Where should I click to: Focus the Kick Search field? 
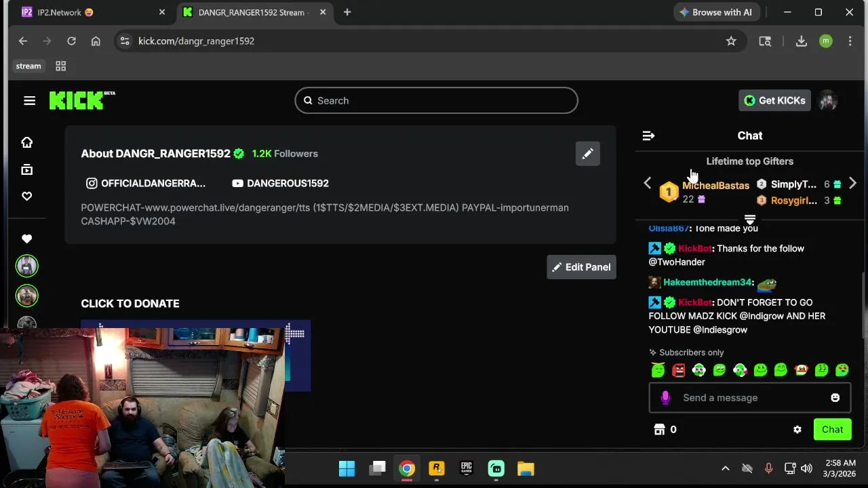click(x=436, y=100)
